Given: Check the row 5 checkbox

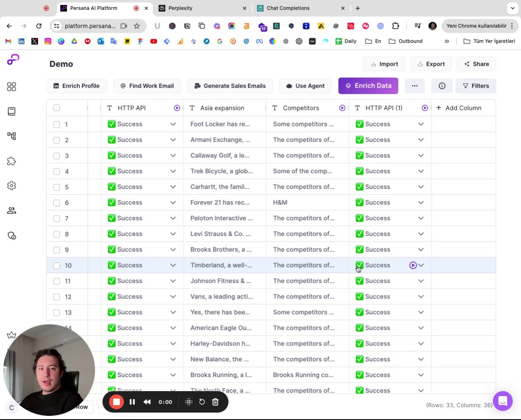Looking at the screenshot, I should [x=57, y=187].
